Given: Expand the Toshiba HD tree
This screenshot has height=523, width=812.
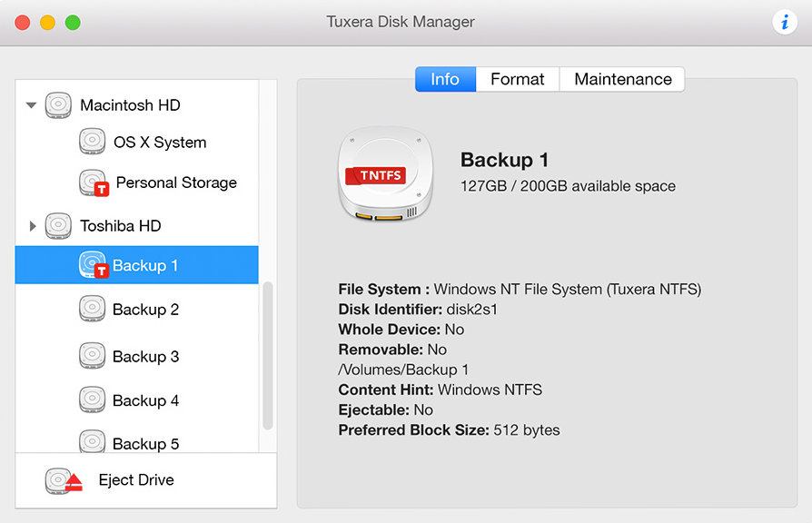Looking at the screenshot, I should tap(33, 225).
